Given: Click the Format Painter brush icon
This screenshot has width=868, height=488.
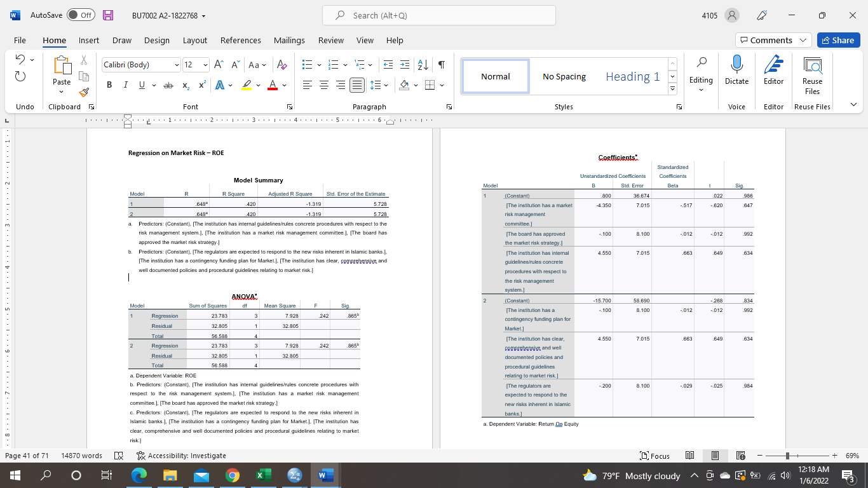Looking at the screenshot, I should [84, 93].
